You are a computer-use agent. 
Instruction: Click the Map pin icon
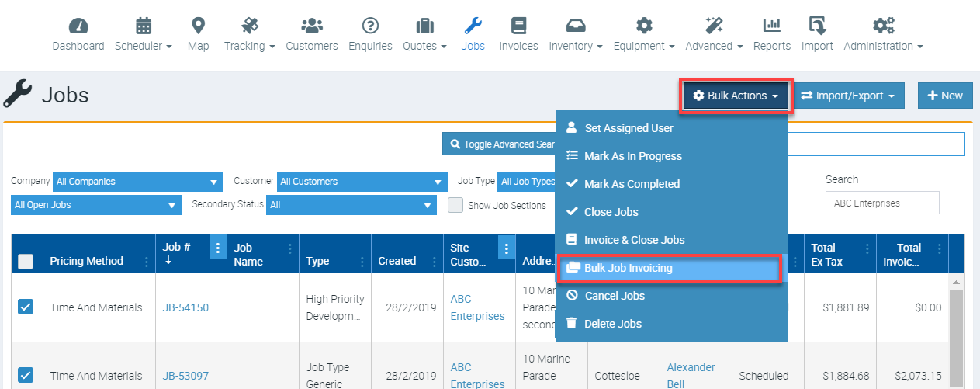198,26
